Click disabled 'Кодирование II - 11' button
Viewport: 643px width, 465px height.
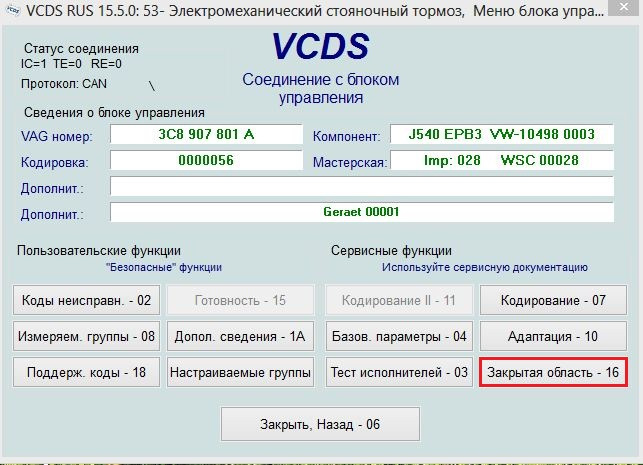pos(399,300)
